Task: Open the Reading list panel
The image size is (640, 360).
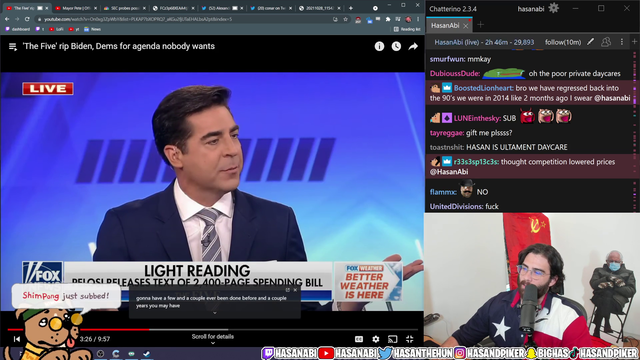Action: click(407, 29)
